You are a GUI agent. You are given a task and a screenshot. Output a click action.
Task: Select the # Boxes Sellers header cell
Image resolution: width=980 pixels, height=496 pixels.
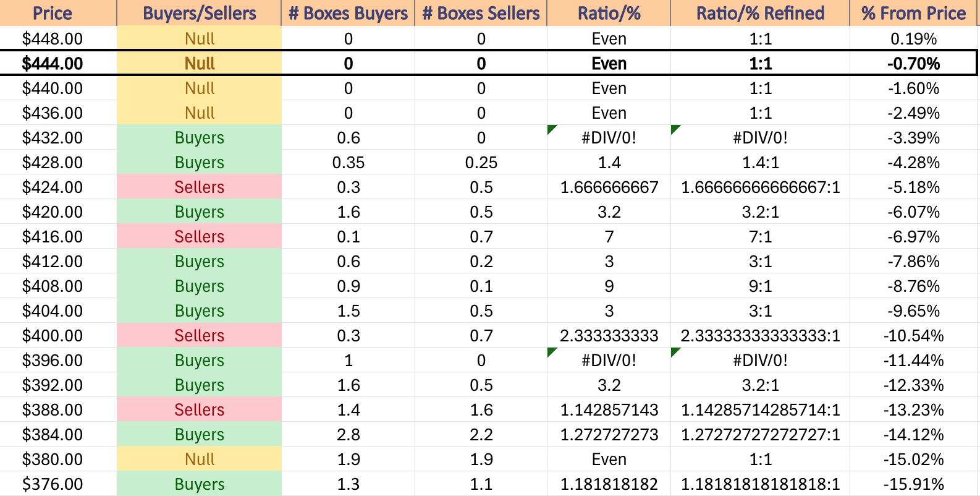point(481,13)
